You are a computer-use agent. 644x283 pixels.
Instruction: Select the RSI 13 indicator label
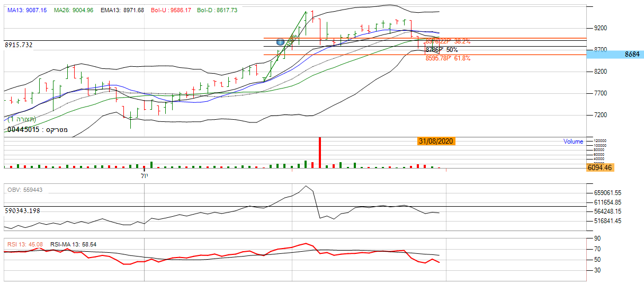(x=25, y=244)
